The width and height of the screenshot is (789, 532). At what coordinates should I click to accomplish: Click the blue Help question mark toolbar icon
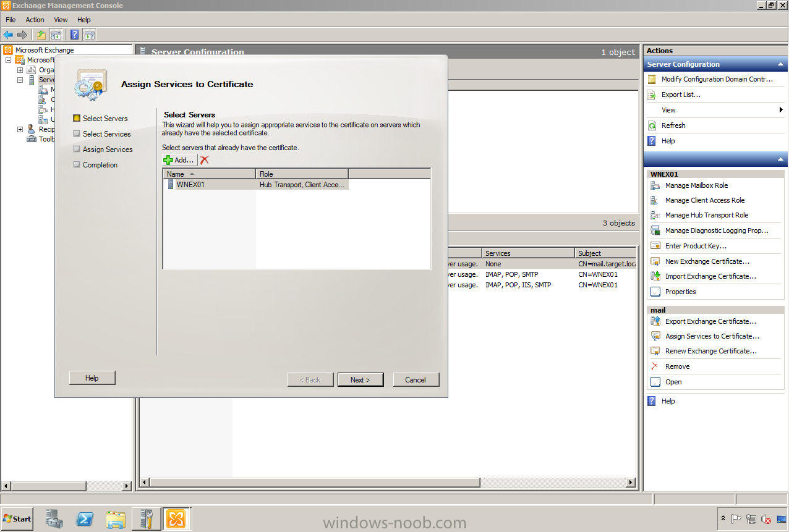75,35
